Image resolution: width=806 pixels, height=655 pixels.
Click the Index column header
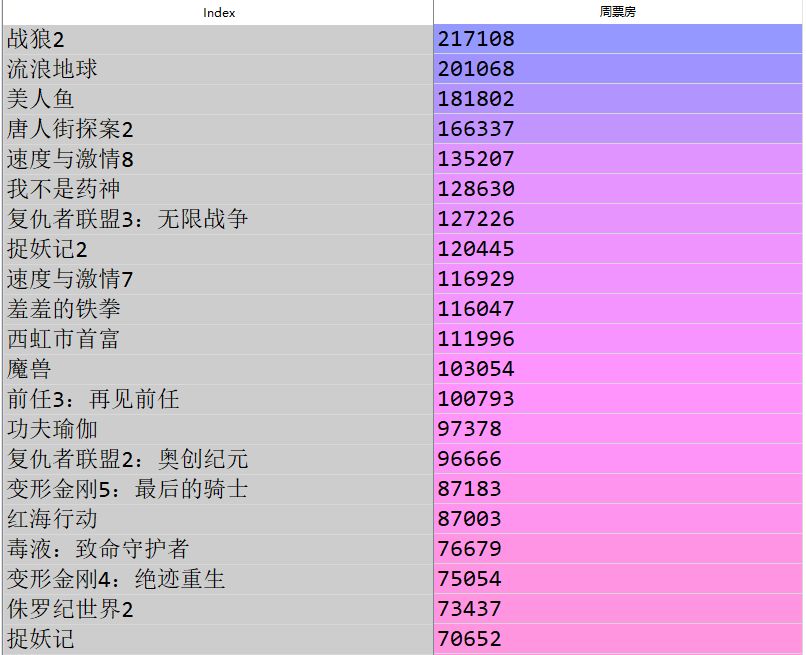218,12
